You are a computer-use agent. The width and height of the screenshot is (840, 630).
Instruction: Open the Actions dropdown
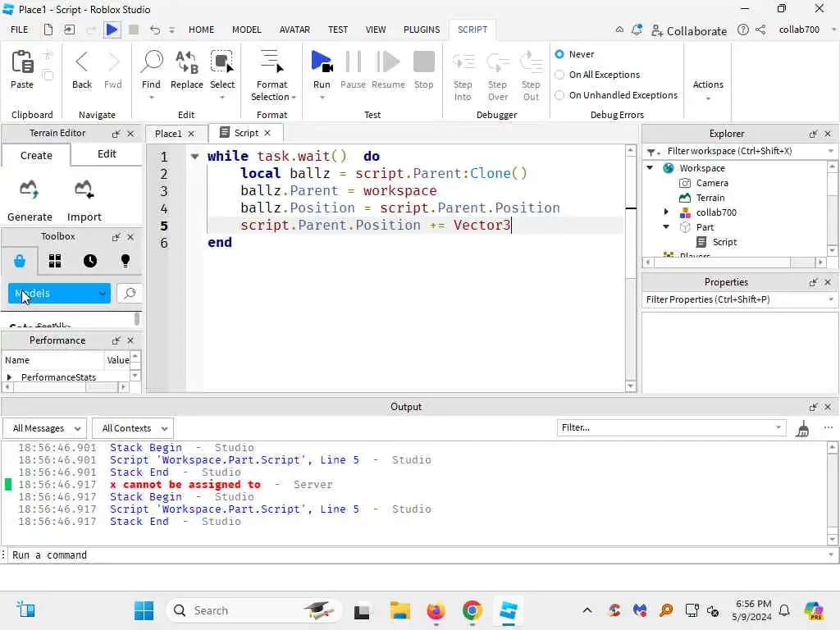pos(708,90)
